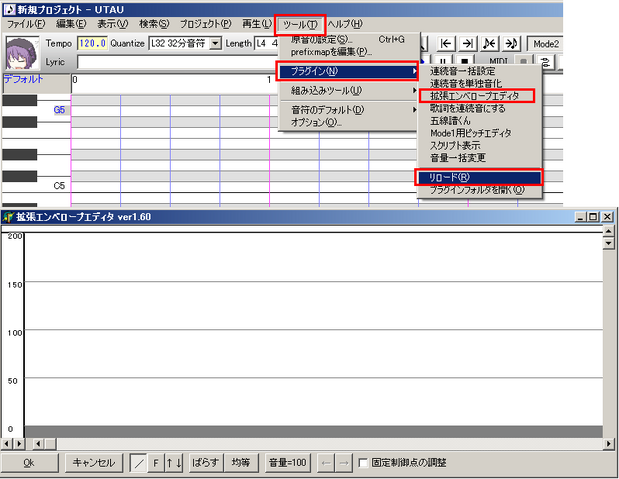Close the 拡張エンベロープエディタ window

click(607, 217)
